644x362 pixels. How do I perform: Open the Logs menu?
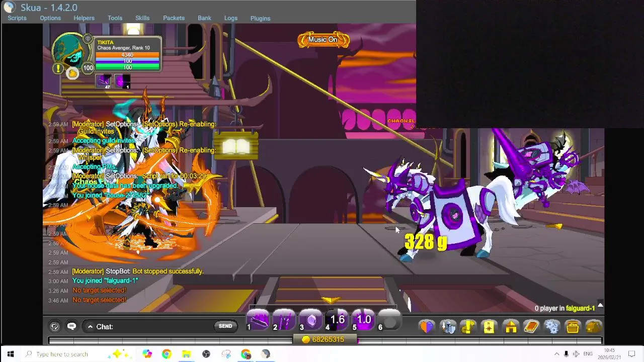tap(231, 18)
